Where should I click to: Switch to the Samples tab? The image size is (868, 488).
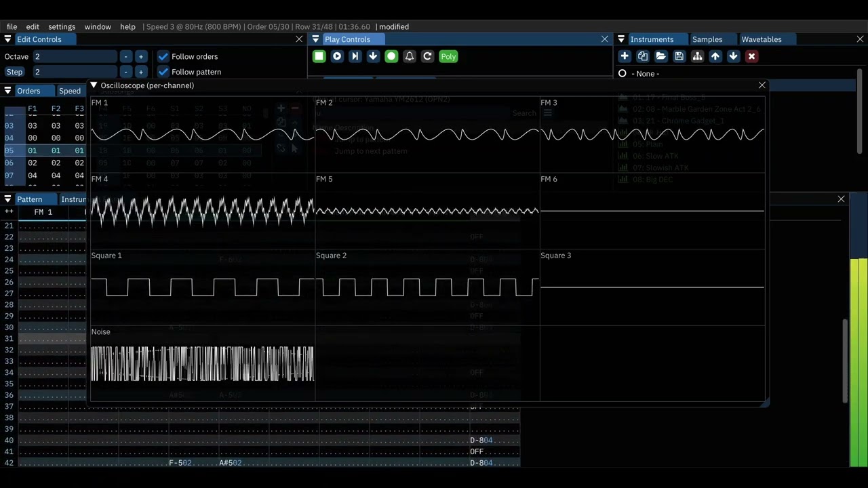(707, 39)
